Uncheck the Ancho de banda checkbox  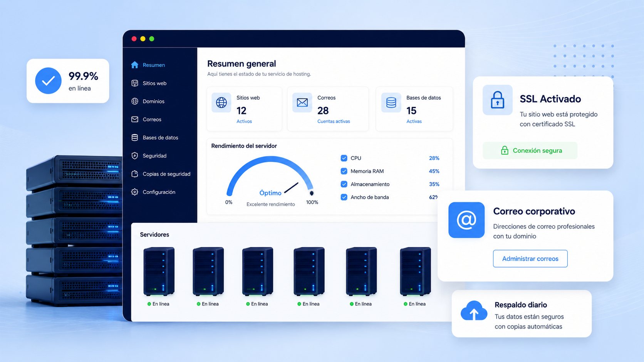[344, 197]
